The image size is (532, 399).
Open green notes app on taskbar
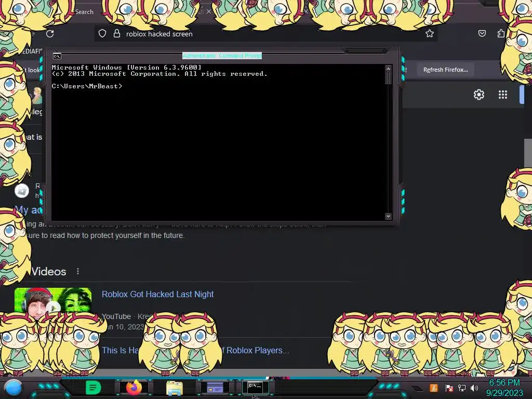point(94,388)
